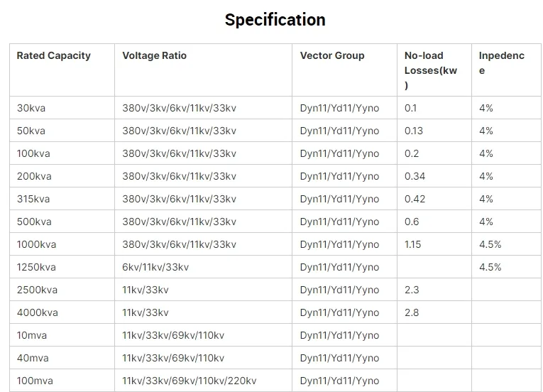
Task: Select the 4.5% impedance in 1250kva row
Action: (490, 267)
